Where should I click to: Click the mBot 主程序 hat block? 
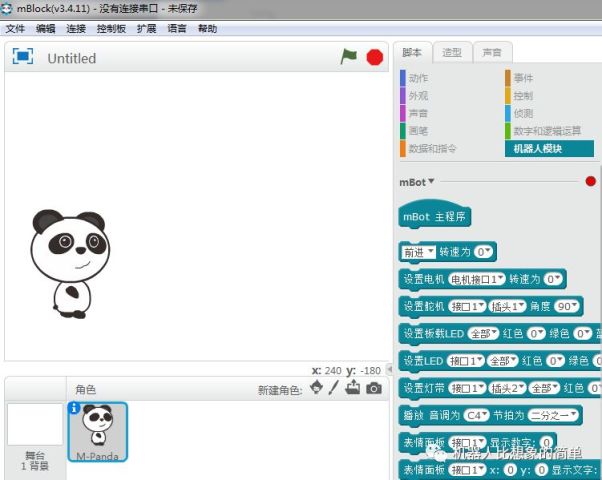[435, 216]
